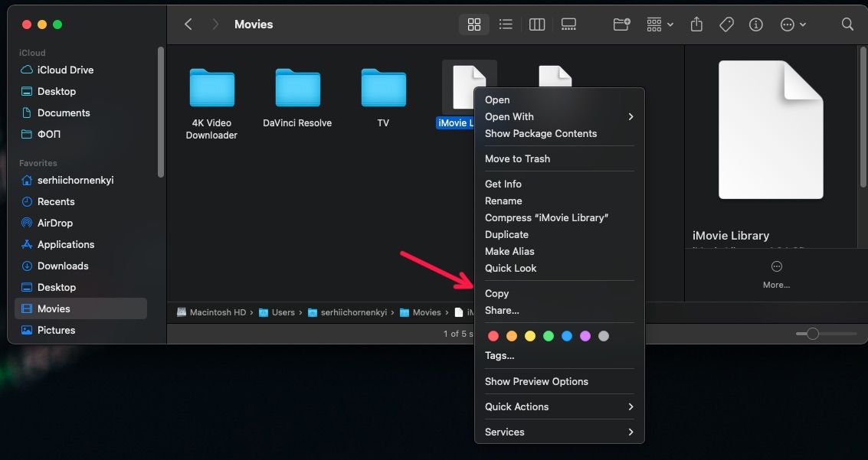
Task: Apply the gray tag color
Action: pos(604,336)
